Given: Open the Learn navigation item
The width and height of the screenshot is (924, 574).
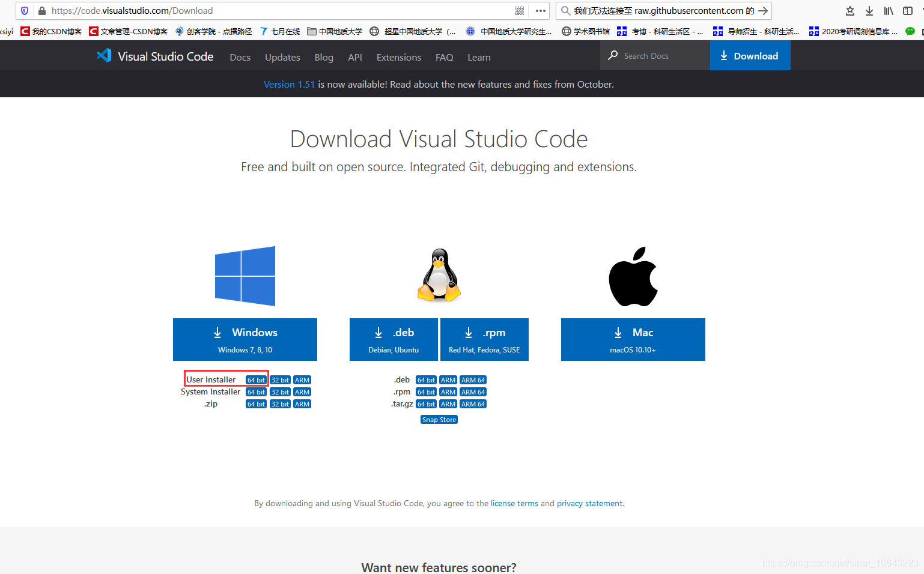Looking at the screenshot, I should pos(479,57).
